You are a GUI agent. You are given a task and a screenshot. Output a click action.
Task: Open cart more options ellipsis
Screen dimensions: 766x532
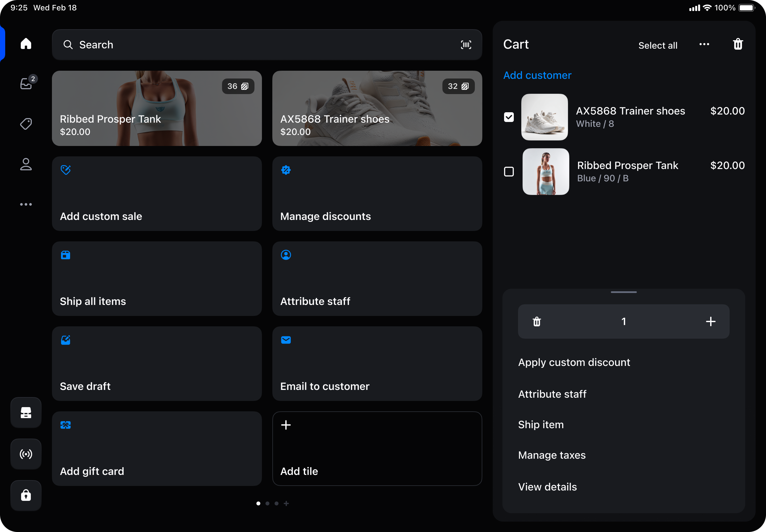click(704, 44)
